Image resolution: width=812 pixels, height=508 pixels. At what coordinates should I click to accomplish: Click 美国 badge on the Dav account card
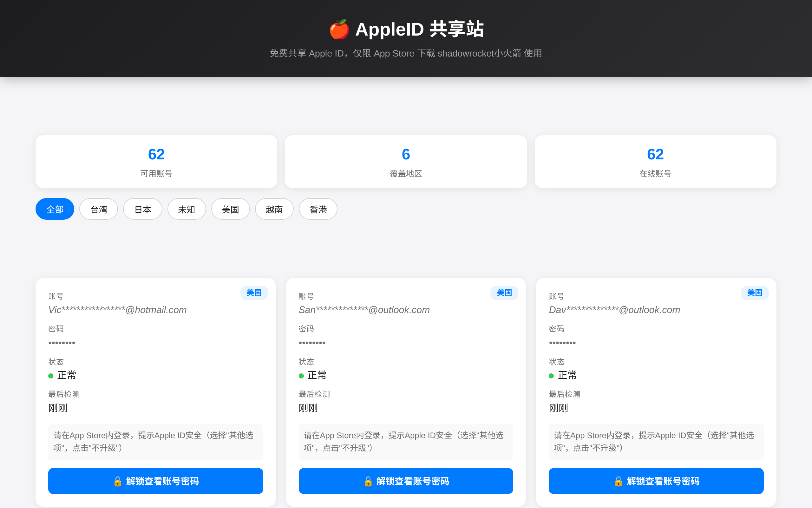[755, 293]
